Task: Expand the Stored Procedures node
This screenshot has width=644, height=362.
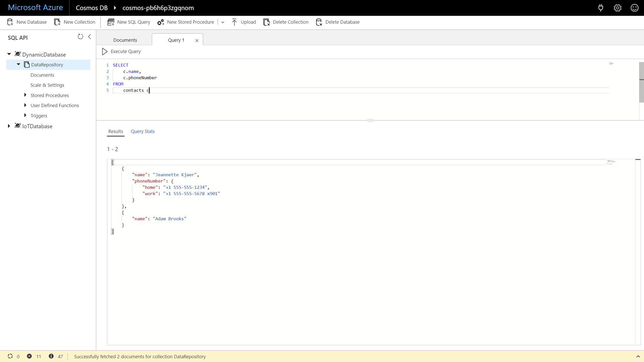Action: click(25, 95)
